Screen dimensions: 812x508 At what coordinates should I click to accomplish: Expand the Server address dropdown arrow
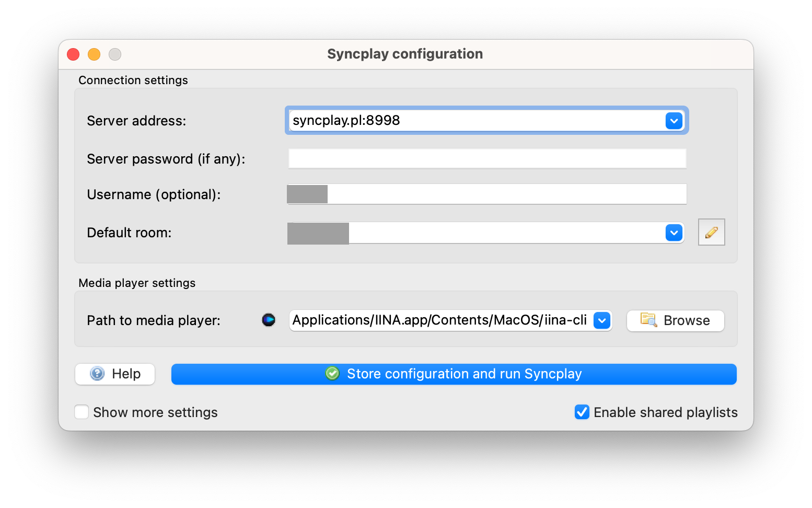(674, 121)
